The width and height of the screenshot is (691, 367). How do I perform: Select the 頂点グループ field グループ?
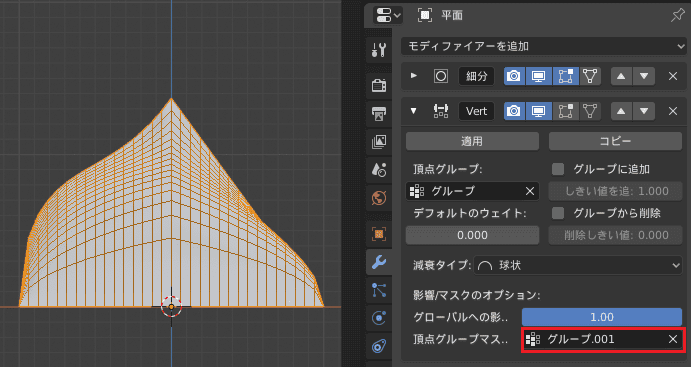click(472, 191)
